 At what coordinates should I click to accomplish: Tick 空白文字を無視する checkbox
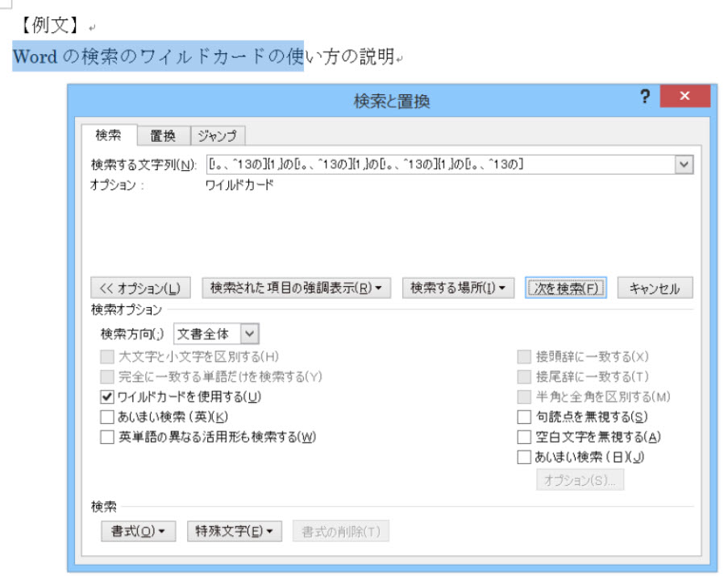coord(524,437)
